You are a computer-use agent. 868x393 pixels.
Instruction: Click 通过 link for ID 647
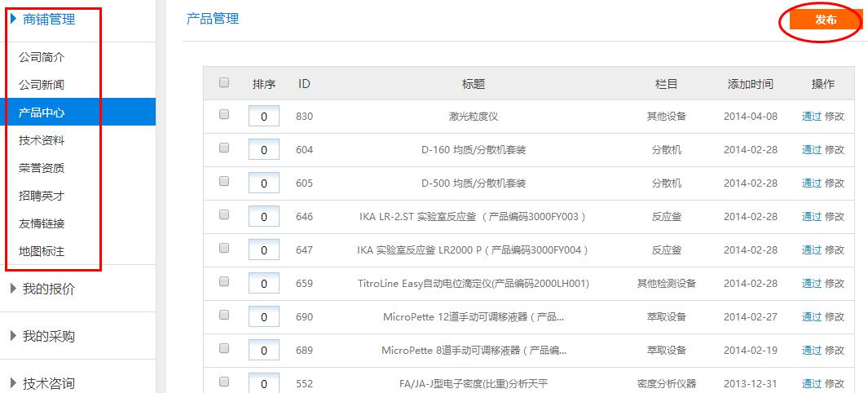point(812,249)
